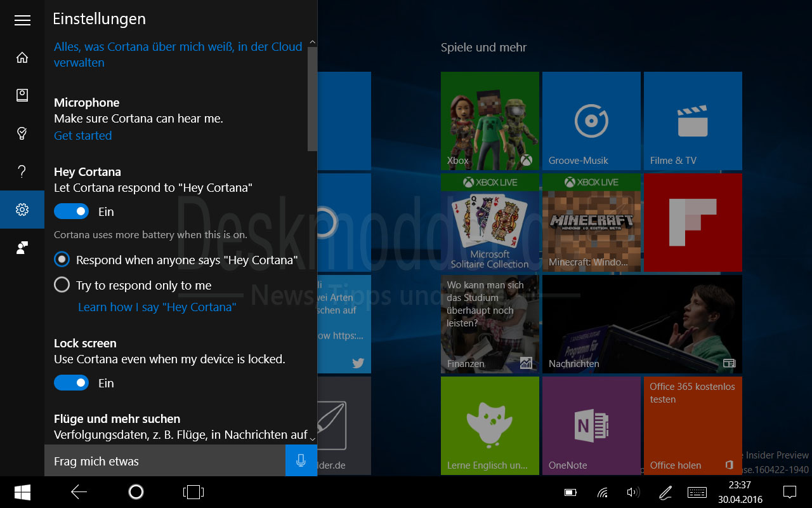This screenshot has width=812, height=508.
Task: Launch the Groove-Musik tile
Action: pos(591,121)
